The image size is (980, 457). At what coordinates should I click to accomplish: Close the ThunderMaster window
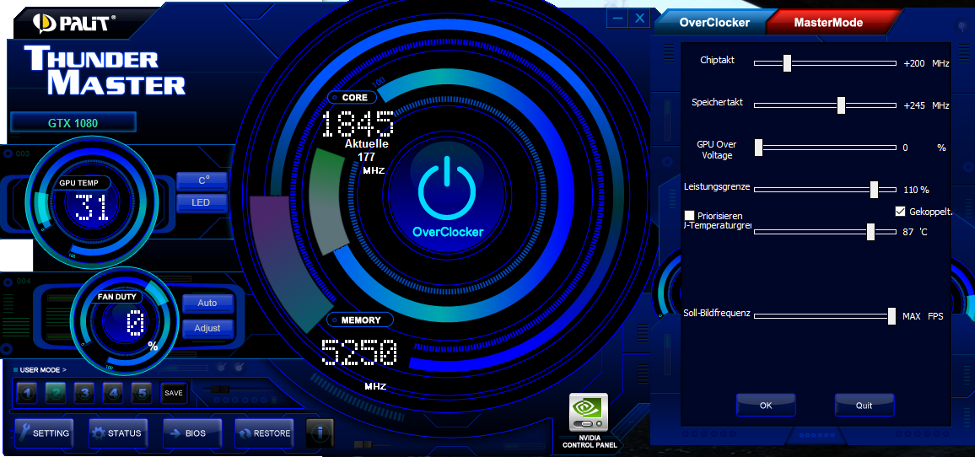[639, 19]
